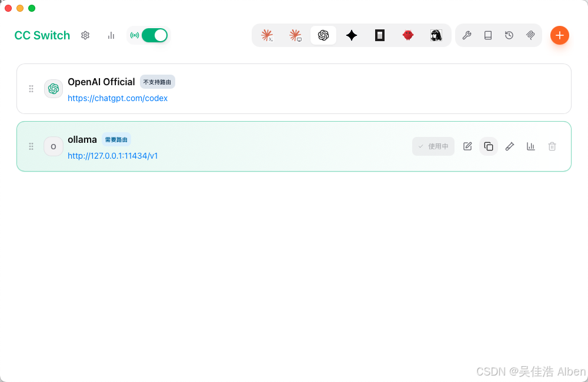Grab the drag handle of OpenAI Official row
The width and height of the screenshot is (588, 382).
tap(31, 89)
